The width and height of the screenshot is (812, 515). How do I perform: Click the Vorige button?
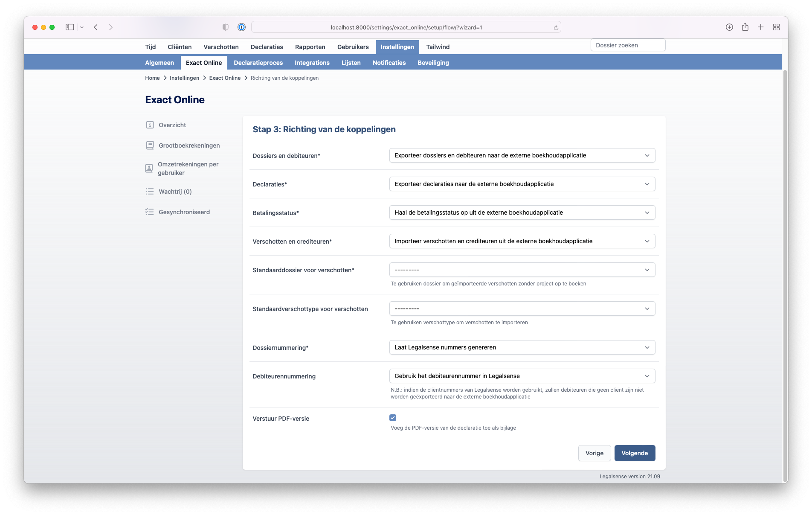(594, 453)
